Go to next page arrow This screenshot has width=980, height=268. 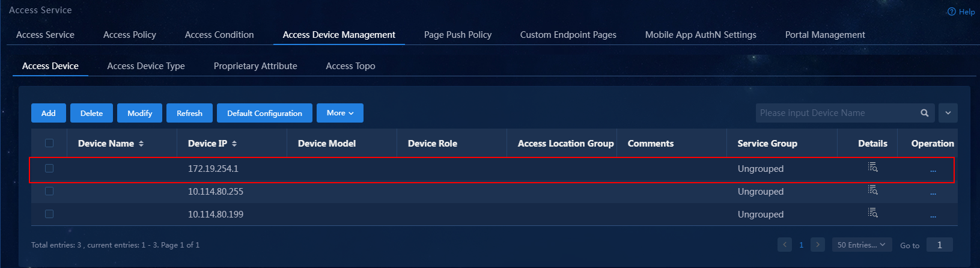point(817,245)
